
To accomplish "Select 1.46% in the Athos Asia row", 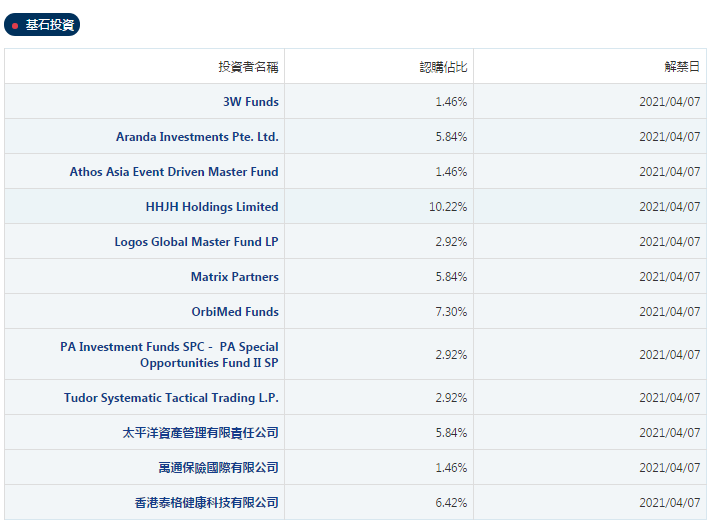I will point(451,171).
